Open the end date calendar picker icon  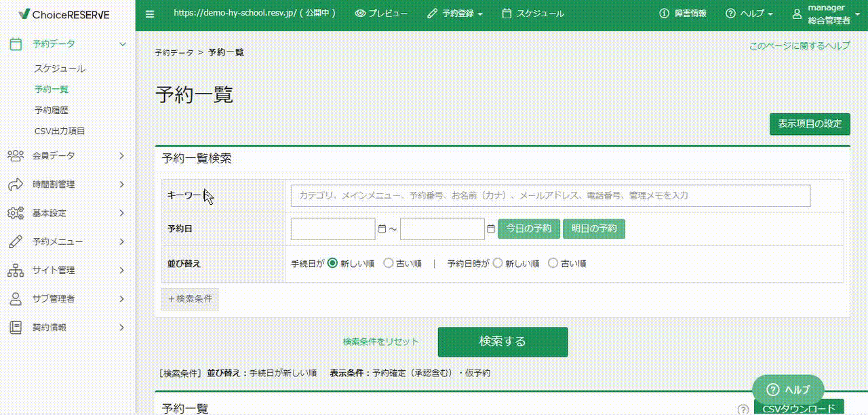tap(491, 229)
